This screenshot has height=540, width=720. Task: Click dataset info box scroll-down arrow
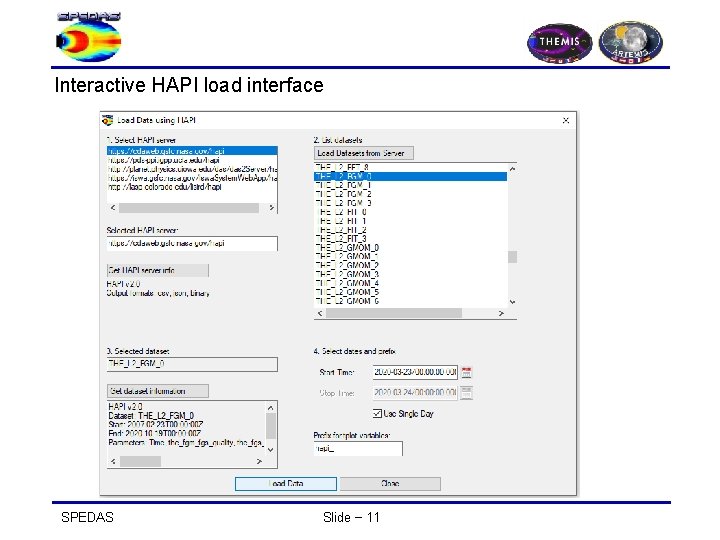(270, 450)
